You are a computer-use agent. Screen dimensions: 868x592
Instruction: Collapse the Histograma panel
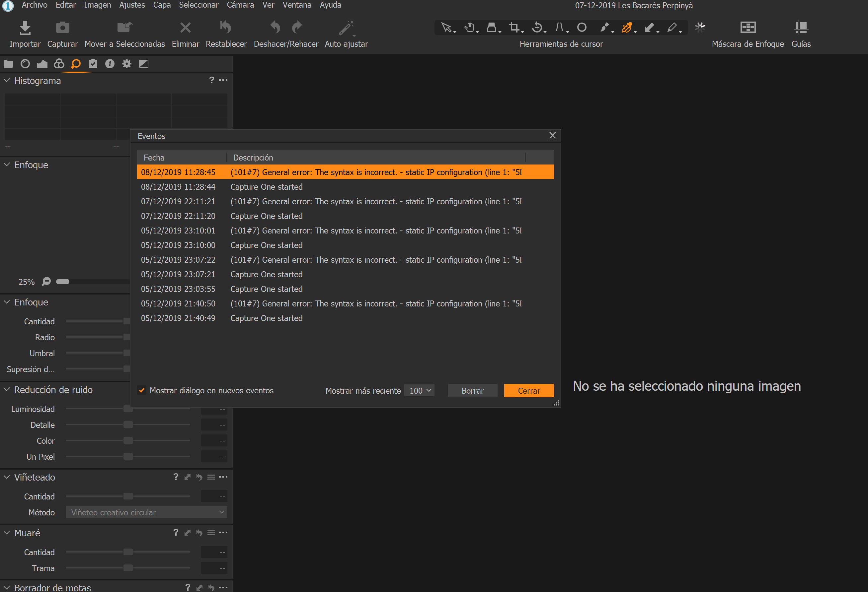click(x=7, y=80)
